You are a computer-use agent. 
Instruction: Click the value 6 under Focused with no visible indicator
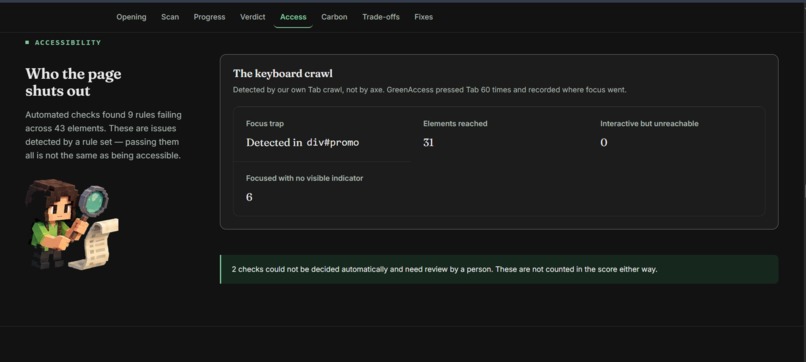(249, 197)
